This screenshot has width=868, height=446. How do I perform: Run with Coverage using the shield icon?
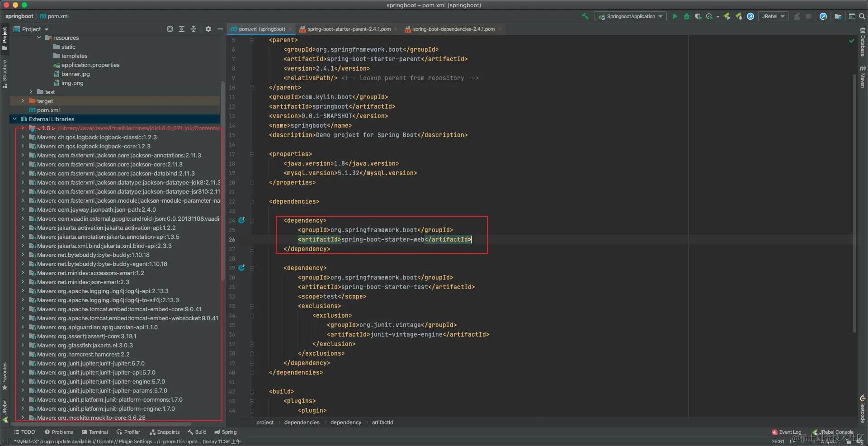pos(698,16)
